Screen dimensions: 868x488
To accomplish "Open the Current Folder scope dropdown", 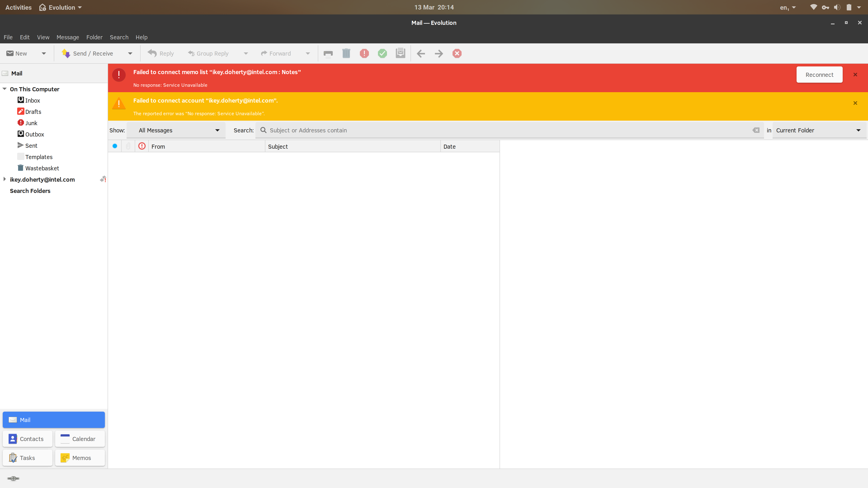I will [x=819, y=130].
